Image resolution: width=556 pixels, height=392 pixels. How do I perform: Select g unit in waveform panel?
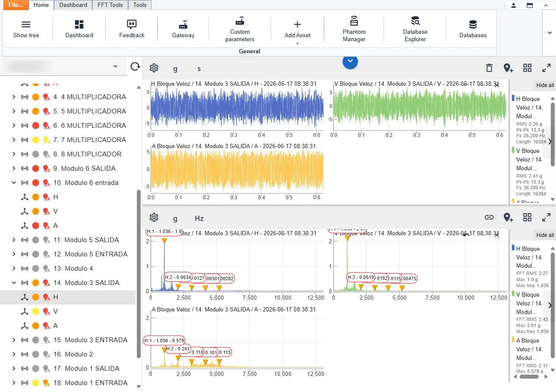(x=175, y=68)
